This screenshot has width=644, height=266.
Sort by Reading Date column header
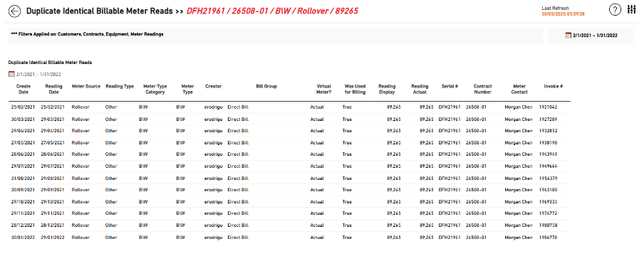(53, 89)
